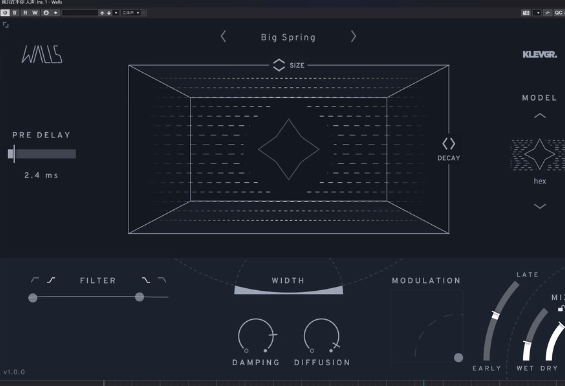Click the 2.4 ms pre delay value
Image resolution: width=565 pixels, height=386 pixels.
pyautogui.click(x=41, y=175)
